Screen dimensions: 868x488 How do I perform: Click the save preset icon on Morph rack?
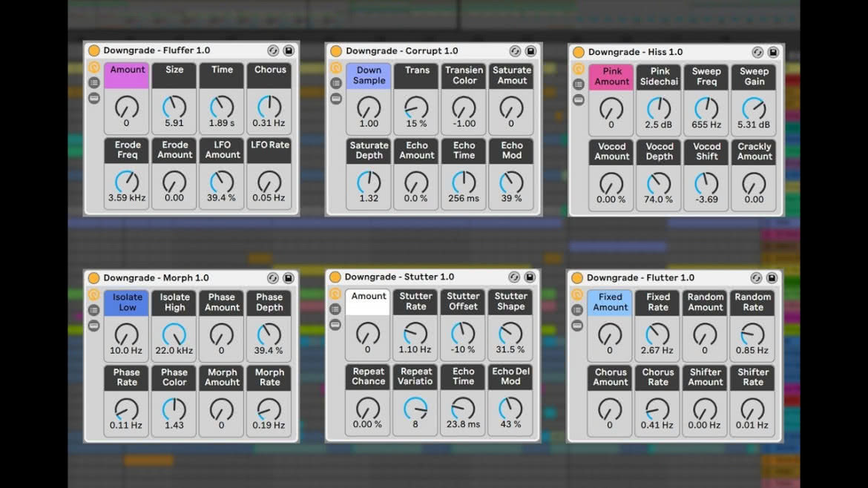coord(289,278)
